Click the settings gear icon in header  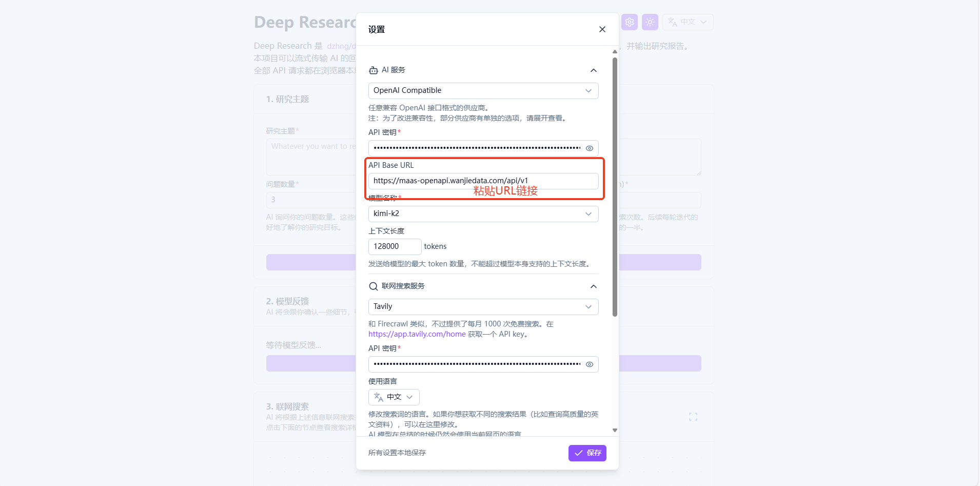click(x=629, y=22)
